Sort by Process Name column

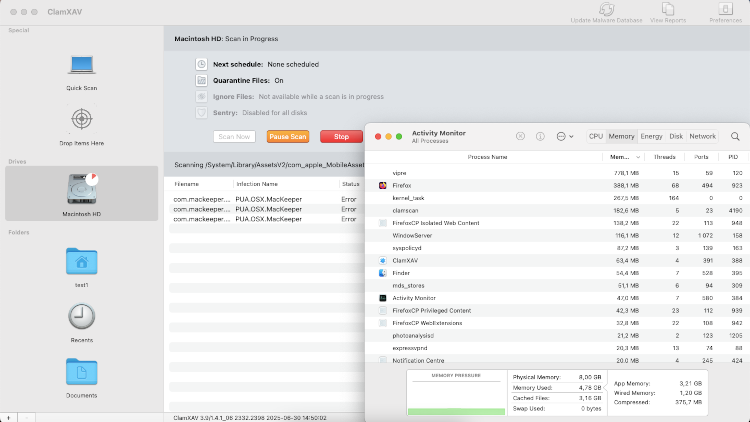pyautogui.click(x=487, y=157)
